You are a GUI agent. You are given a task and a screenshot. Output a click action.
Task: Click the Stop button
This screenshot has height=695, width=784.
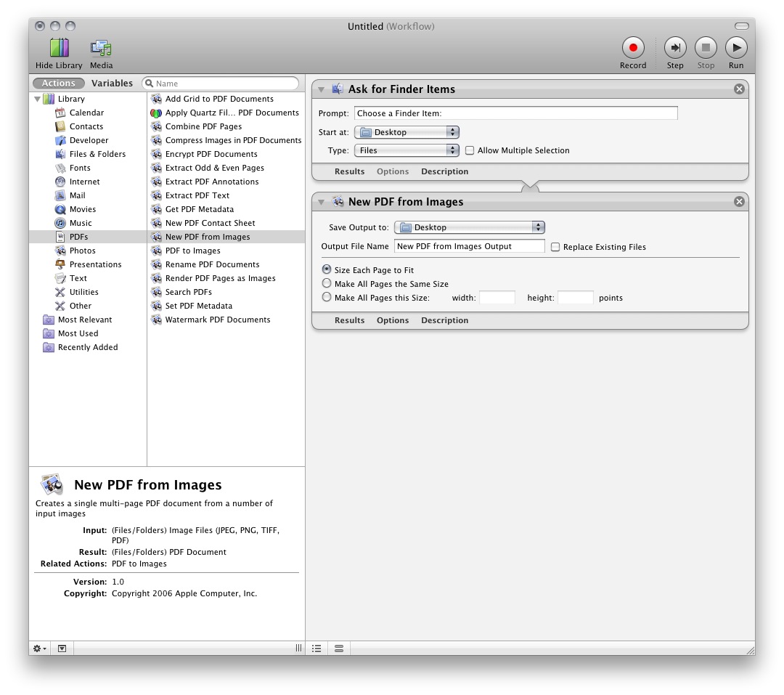pyautogui.click(x=706, y=47)
